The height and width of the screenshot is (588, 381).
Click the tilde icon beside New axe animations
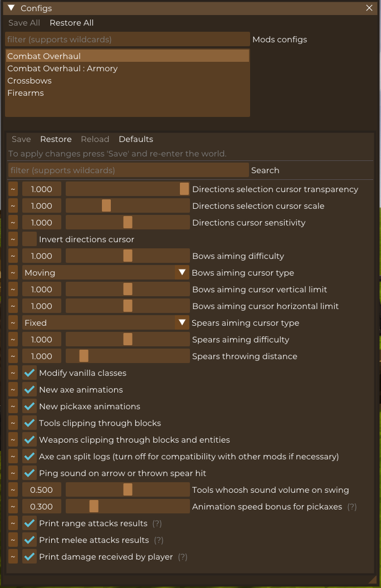point(13,390)
